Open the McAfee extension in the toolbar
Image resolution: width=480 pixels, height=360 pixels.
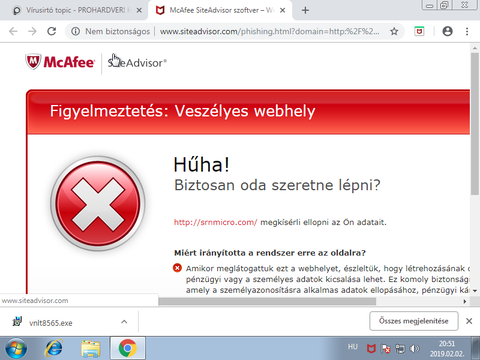click(419, 31)
